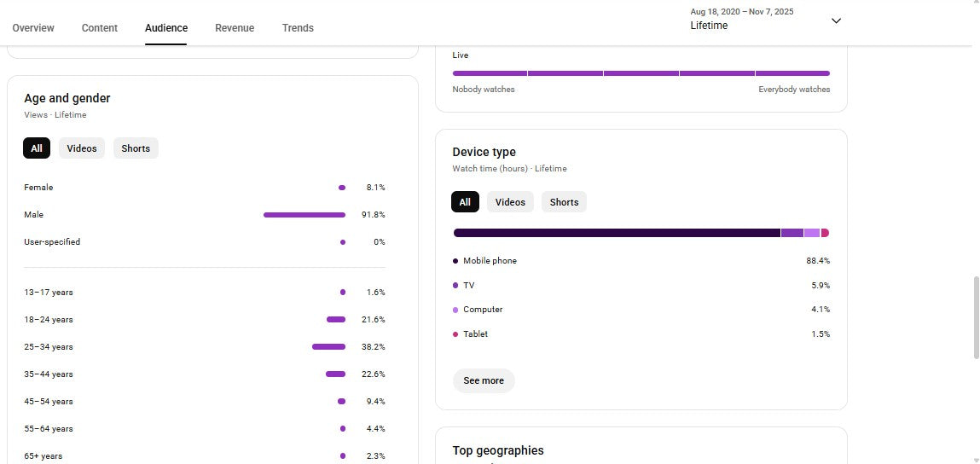Screen dimensions: 980x464
Task: Click the Mobile phone segment of device bar
Action: point(617,233)
